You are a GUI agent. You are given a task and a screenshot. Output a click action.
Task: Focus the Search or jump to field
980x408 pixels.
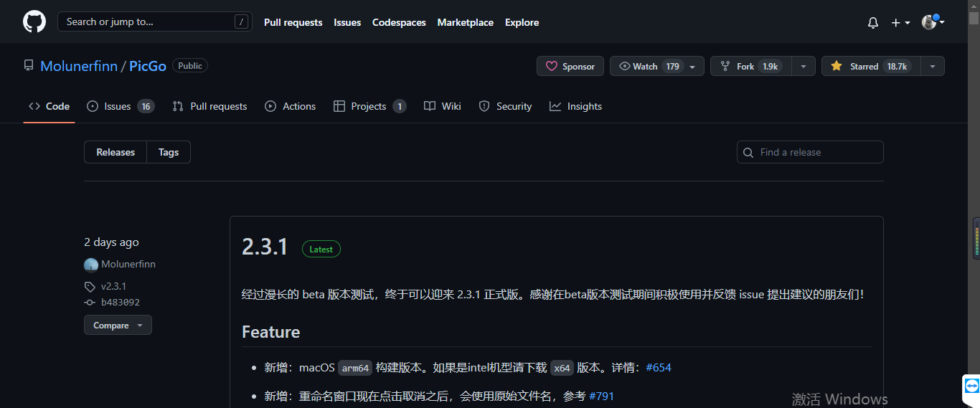[154, 22]
